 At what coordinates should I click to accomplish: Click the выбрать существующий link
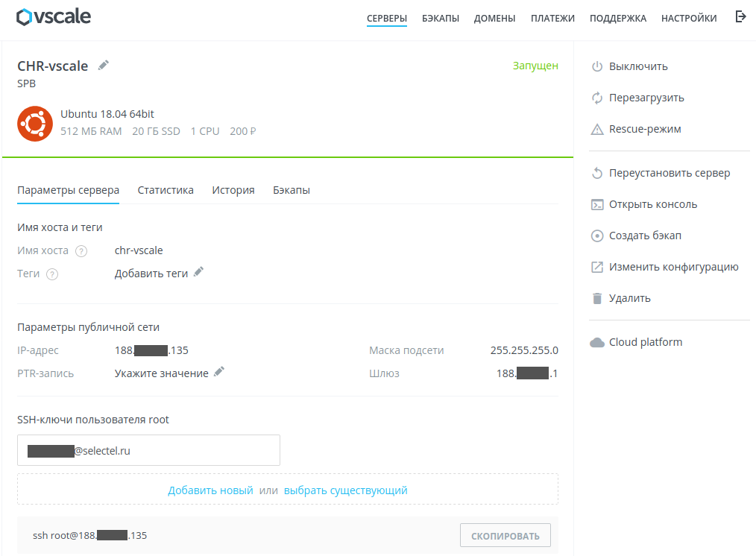pos(345,490)
